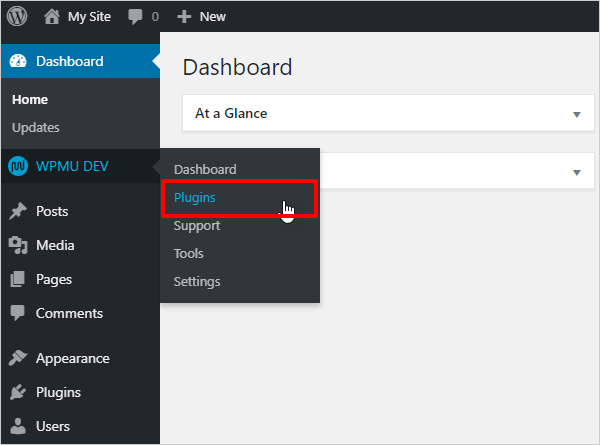This screenshot has width=600, height=445.
Task: Click the Media icon in sidebar
Action: pos(18,245)
